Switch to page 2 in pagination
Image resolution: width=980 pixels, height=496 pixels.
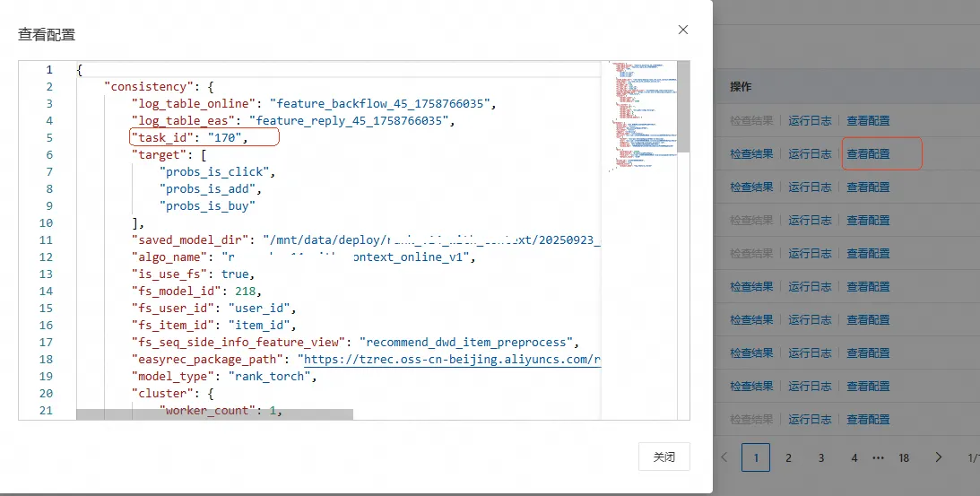[x=788, y=457]
